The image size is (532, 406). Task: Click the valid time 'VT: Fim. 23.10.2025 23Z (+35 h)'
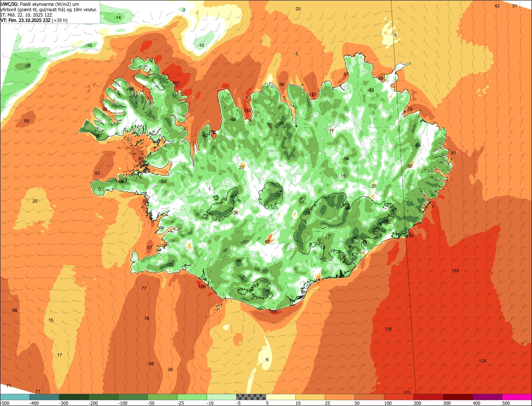[34, 20]
